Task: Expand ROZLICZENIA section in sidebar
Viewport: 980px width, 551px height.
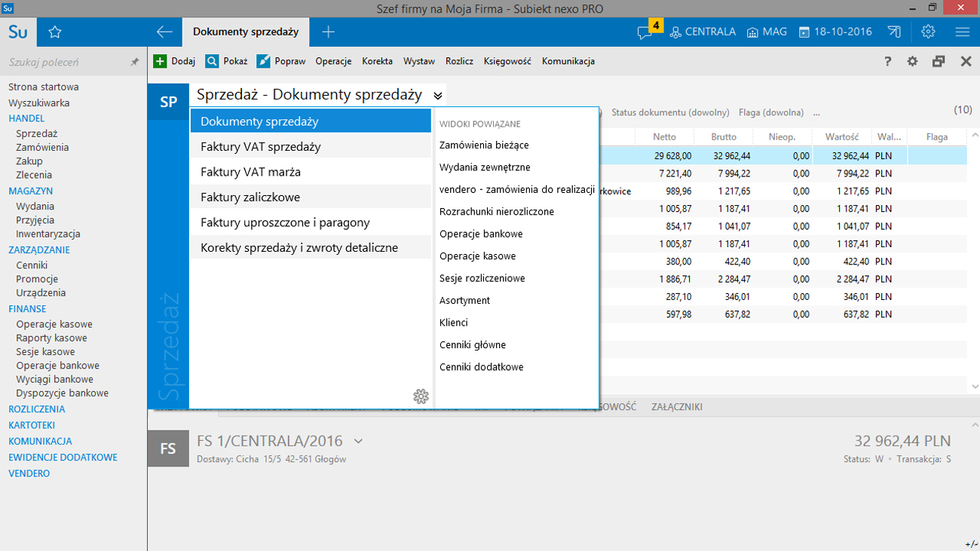Action: click(37, 409)
